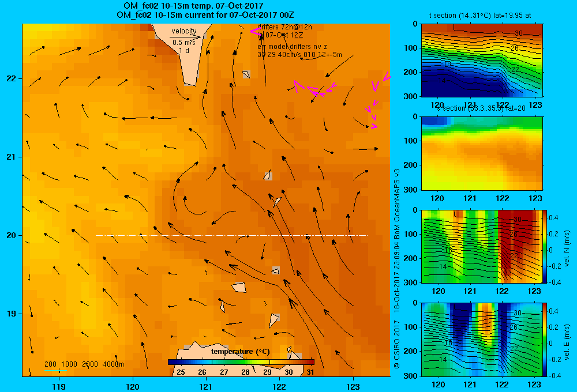The height and width of the screenshot is (392, 577).
Task: Click longitude label '119' under the main map
Action: pyautogui.click(x=59, y=387)
